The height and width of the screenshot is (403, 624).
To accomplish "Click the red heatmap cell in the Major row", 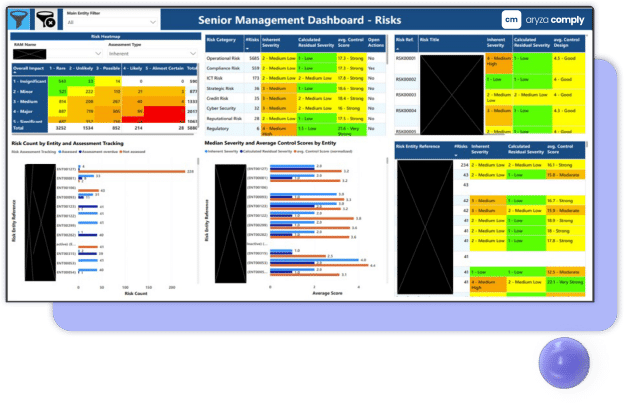I will click(x=164, y=111).
